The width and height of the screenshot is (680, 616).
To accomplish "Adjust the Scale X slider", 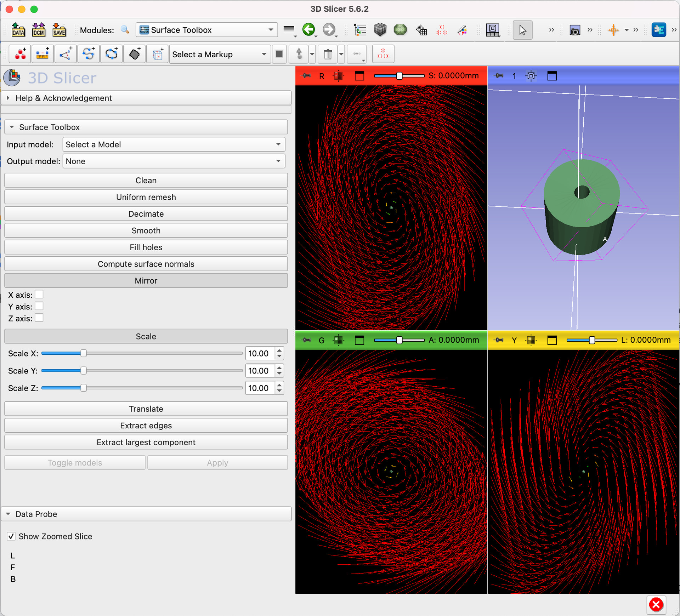I will (x=84, y=353).
